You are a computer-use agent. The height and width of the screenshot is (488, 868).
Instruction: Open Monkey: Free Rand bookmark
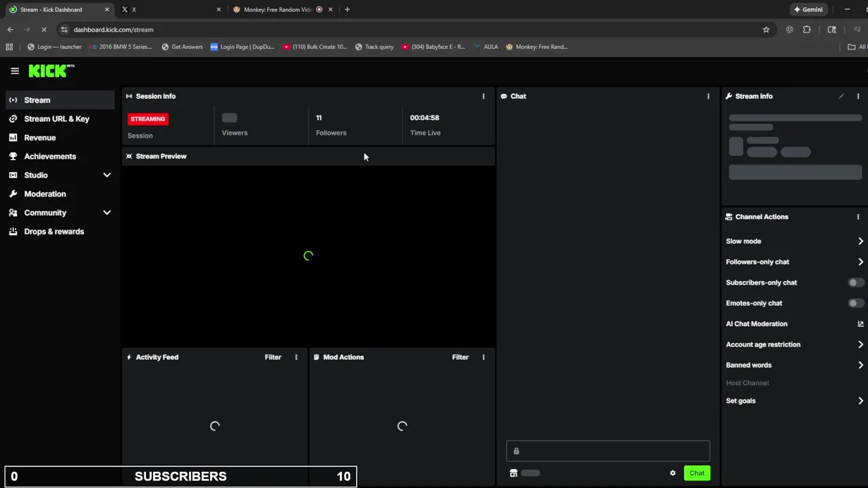[537, 47]
